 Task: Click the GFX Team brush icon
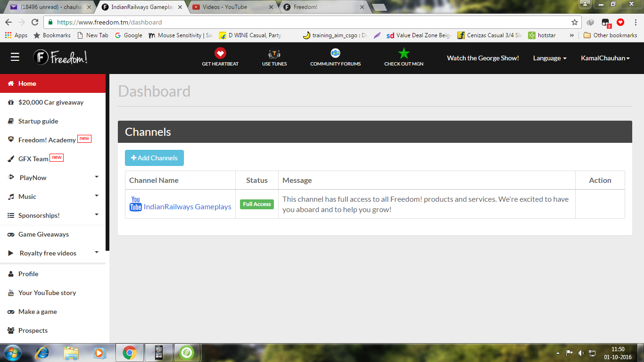pos(11,159)
